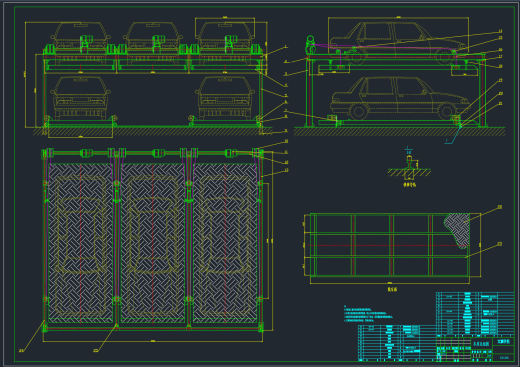Select the hatched ground line under front elevation
Viewport: 520px width, 367px height.
(x=152, y=131)
